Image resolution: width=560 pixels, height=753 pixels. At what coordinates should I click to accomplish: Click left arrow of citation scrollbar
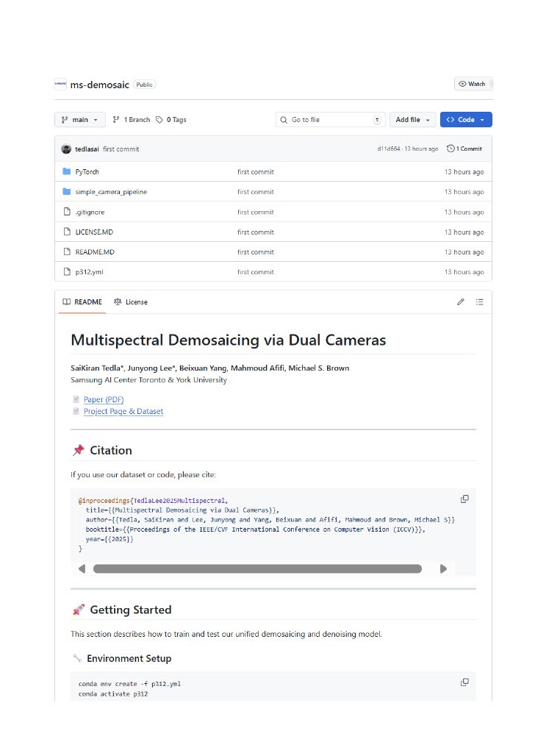(82, 569)
